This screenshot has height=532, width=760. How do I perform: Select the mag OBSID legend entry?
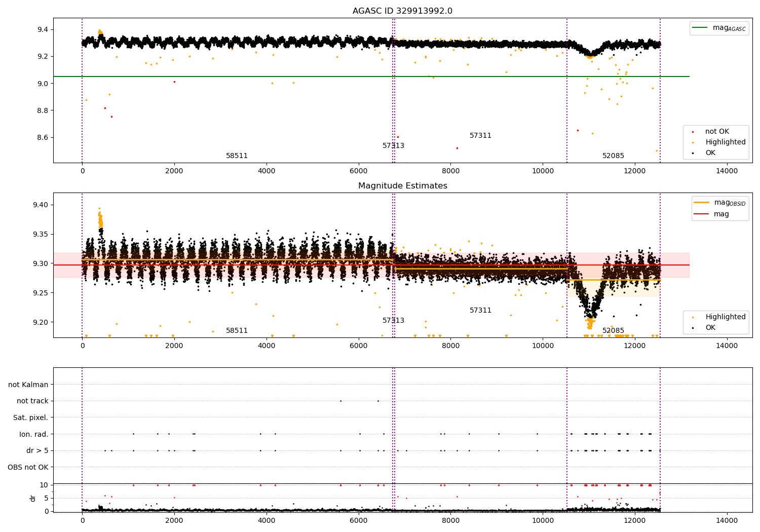(x=720, y=203)
